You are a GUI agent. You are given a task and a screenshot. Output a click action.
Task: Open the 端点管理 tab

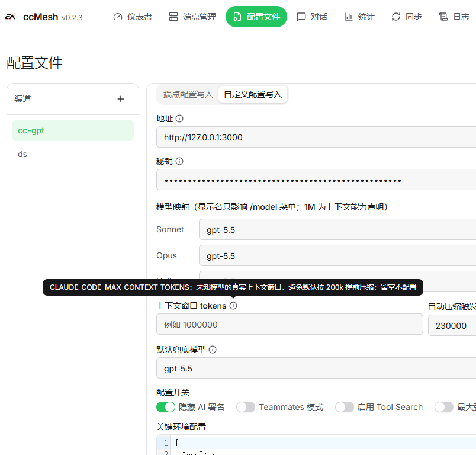tap(192, 17)
